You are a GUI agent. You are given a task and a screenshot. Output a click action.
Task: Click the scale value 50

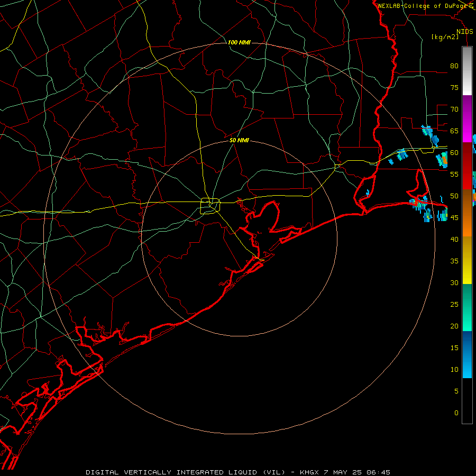pos(454,196)
